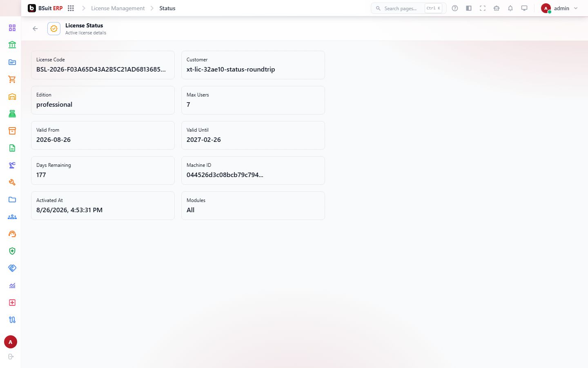Open License Management breadcrumb
This screenshot has width=588, height=368.
[118, 8]
